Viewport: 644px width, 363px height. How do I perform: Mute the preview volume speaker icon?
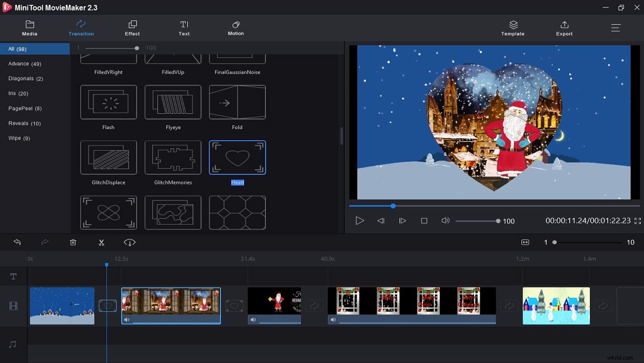445,221
